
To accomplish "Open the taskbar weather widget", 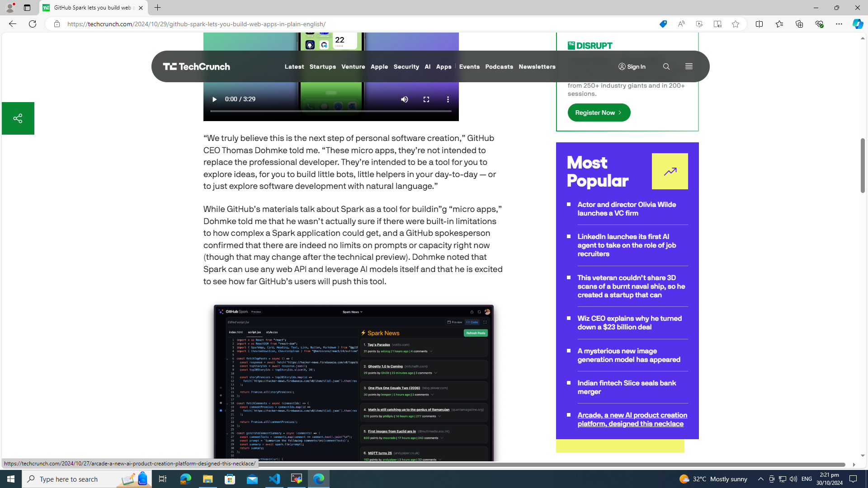I will [713, 479].
